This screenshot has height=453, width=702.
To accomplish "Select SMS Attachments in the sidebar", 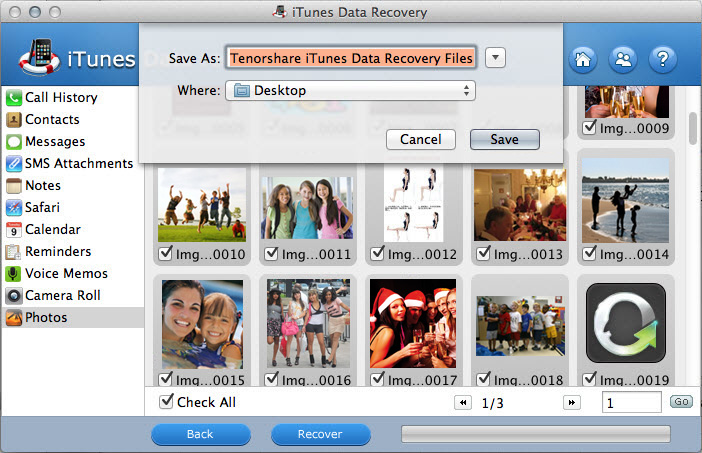I will 79,163.
